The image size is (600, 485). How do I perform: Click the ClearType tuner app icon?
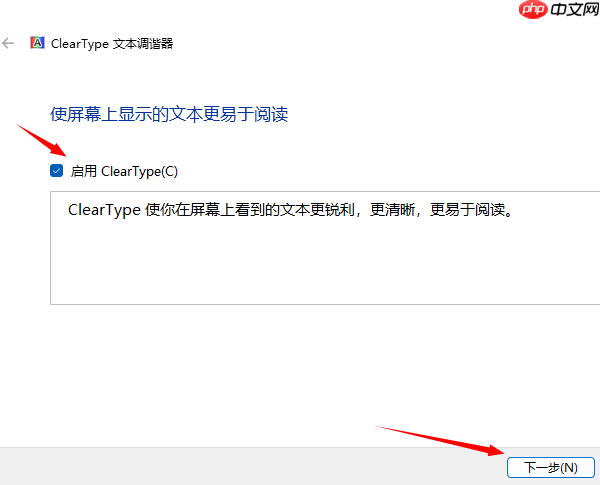[x=38, y=43]
